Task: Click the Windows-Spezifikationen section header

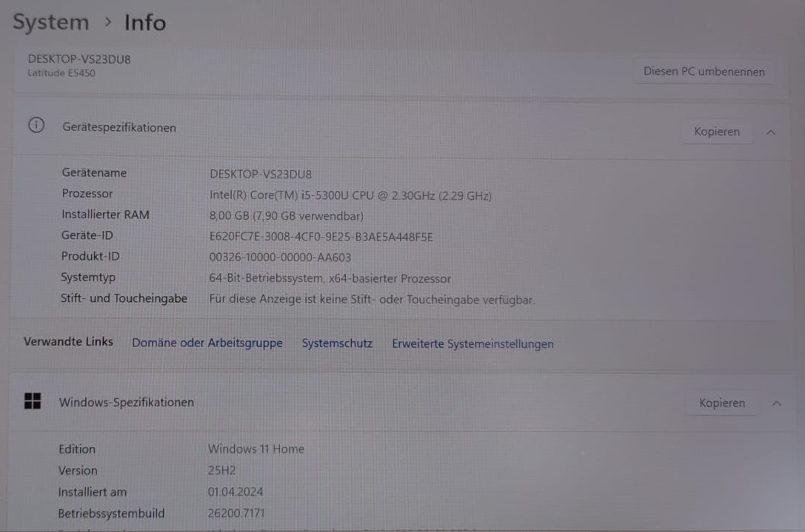Action: pyautogui.click(x=401, y=403)
